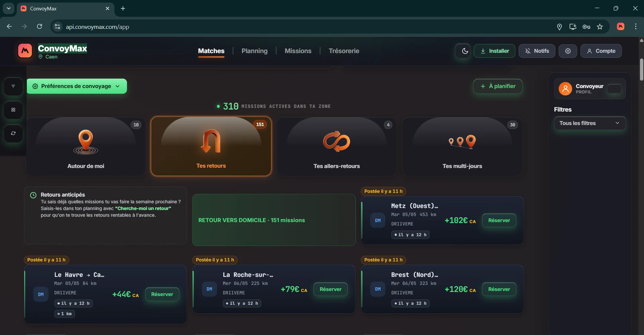
Task: Go forward in browser history
Action: pos(24,27)
